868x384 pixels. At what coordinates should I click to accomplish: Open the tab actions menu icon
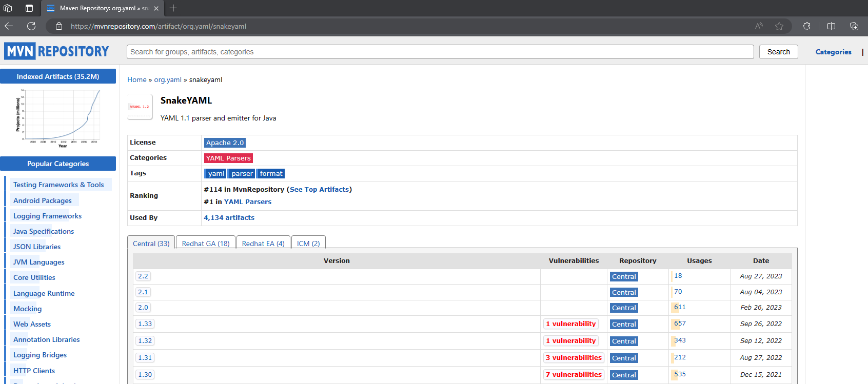[29, 8]
